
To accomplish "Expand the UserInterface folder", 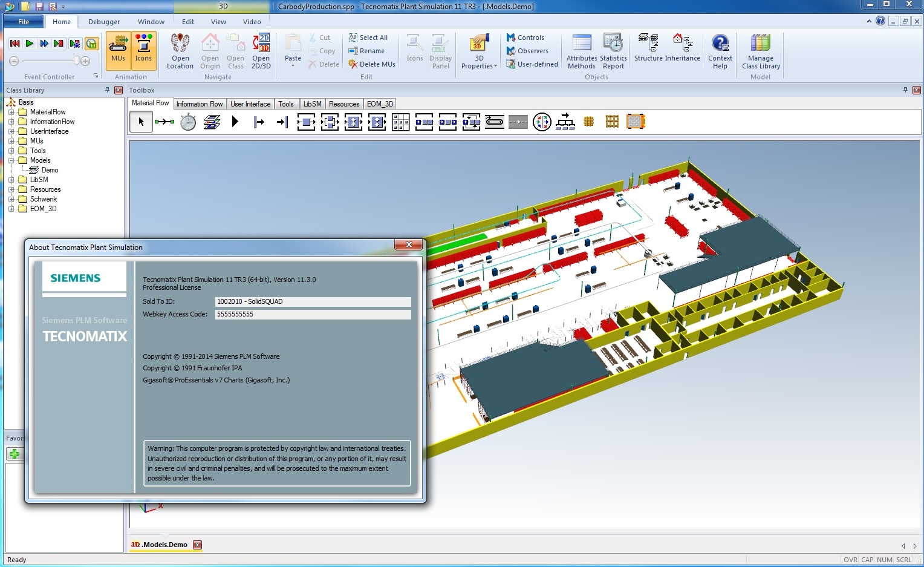I will click(11, 131).
